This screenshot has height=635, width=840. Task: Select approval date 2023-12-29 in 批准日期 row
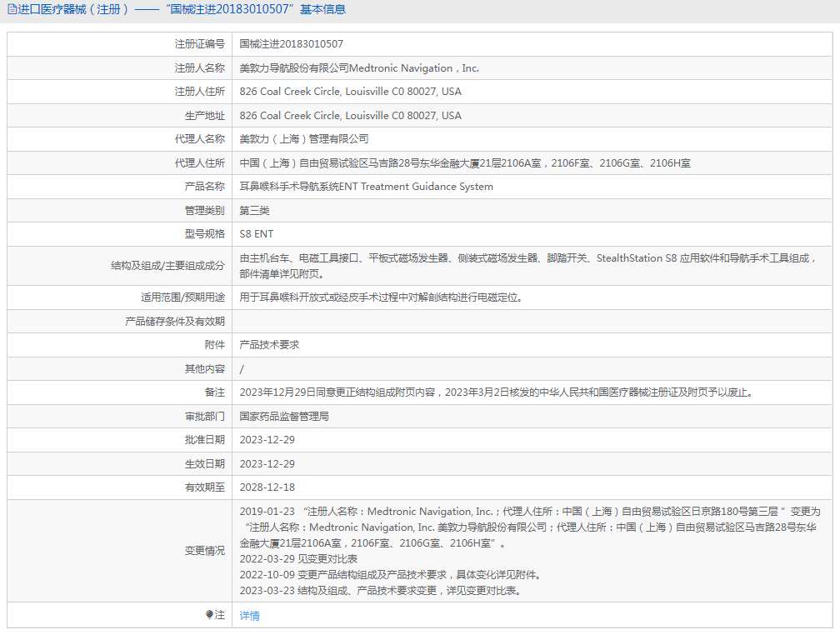coord(267,440)
